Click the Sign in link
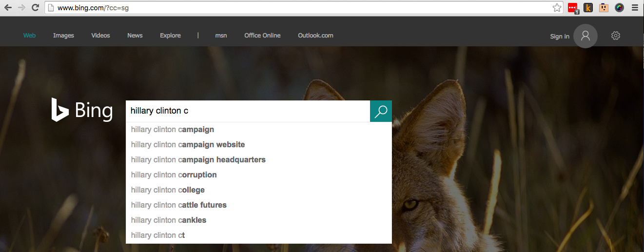This screenshot has height=252, width=644. coord(560,37)
